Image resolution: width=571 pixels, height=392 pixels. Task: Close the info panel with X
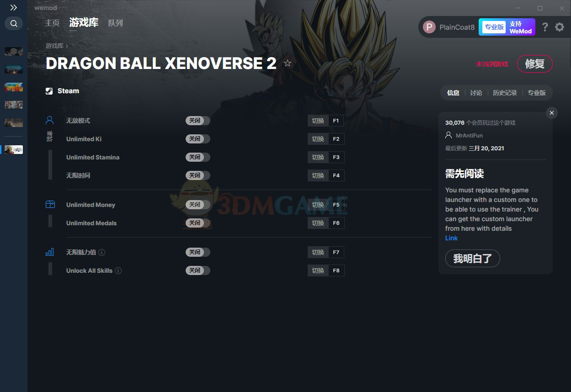552,113
